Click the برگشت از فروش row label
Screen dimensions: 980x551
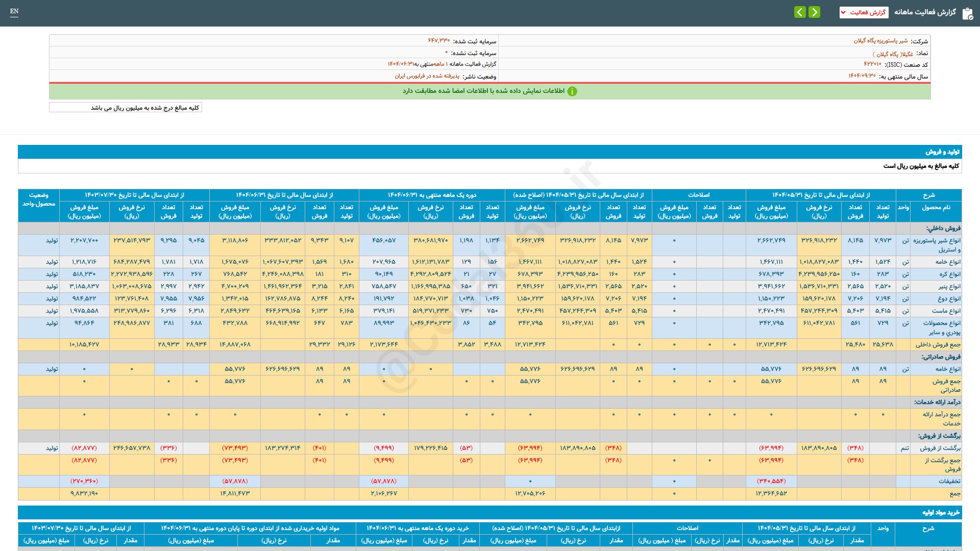coord(940,448)
